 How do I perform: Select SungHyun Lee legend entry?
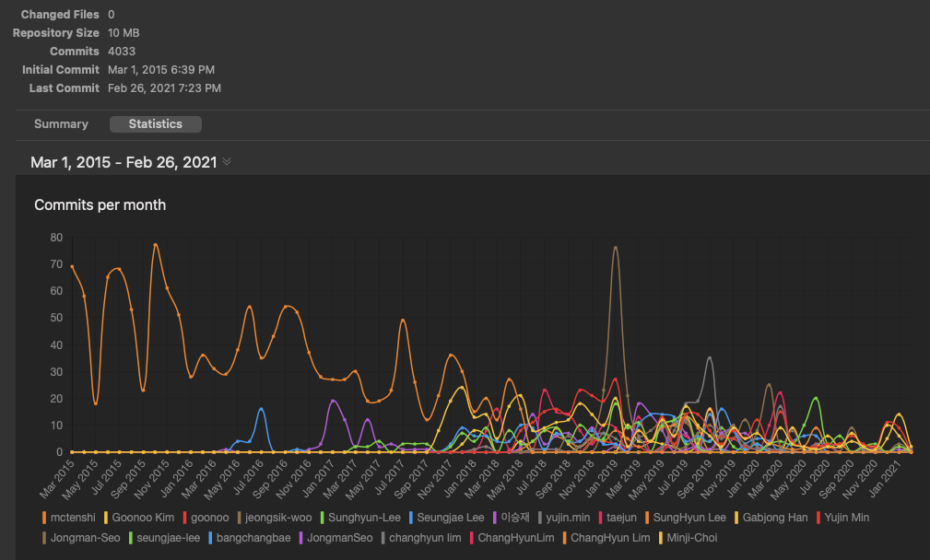685,518
